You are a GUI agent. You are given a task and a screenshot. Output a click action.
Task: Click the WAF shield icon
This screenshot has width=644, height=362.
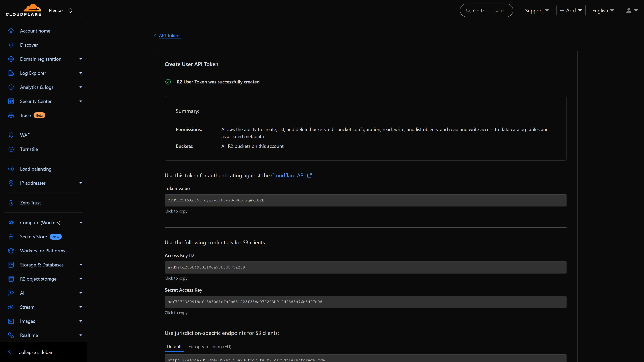(11, 135)
